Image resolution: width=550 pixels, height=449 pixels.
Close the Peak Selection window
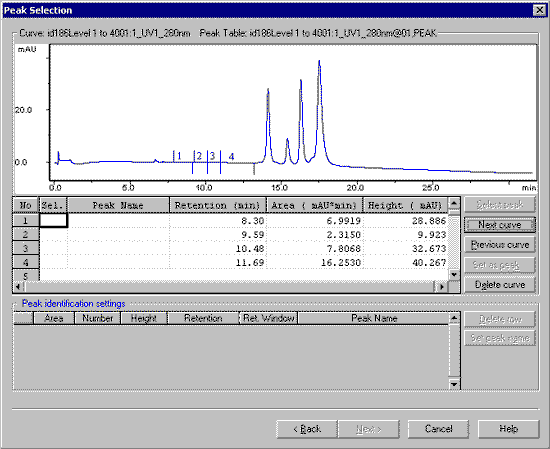(x=539, y=10)
